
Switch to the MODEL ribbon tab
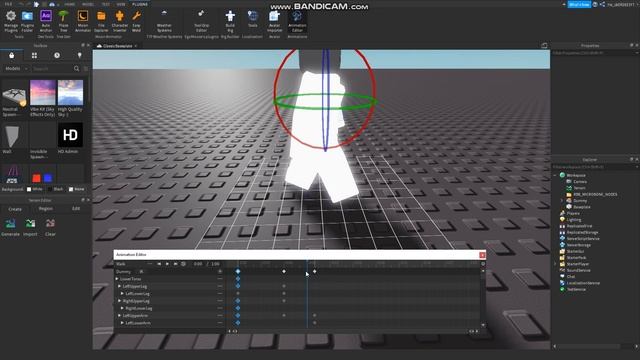[88, 4]
